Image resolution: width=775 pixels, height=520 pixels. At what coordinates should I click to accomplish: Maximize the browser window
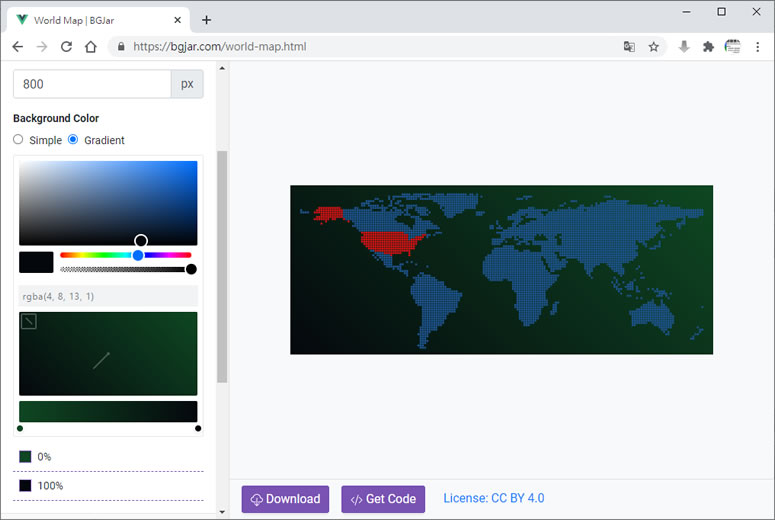coord(721,12)
